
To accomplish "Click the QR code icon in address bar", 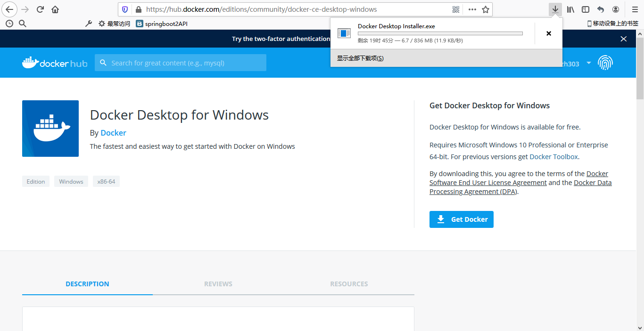I will click(456, 9).
